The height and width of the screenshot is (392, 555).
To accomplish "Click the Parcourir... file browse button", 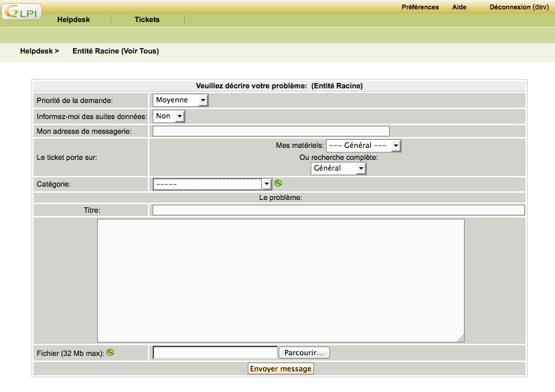I will (x=304, y=353).
